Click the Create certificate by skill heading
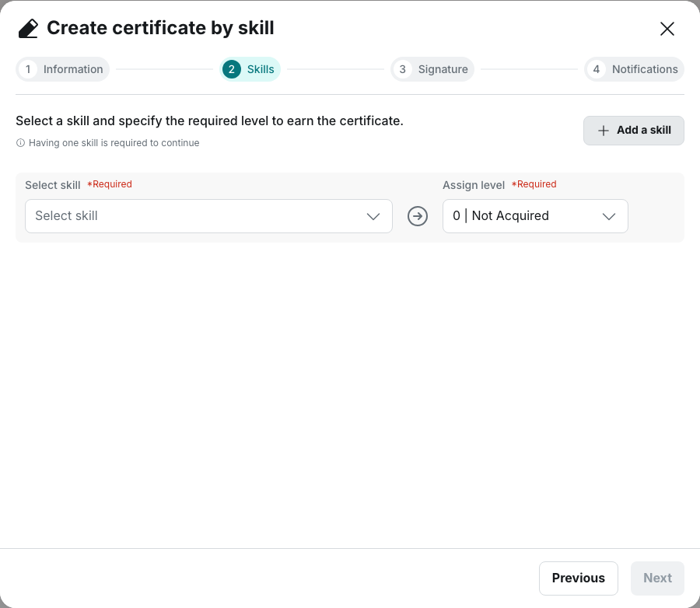Viewport: 700px width, 608px height. (x=160, y=28)
